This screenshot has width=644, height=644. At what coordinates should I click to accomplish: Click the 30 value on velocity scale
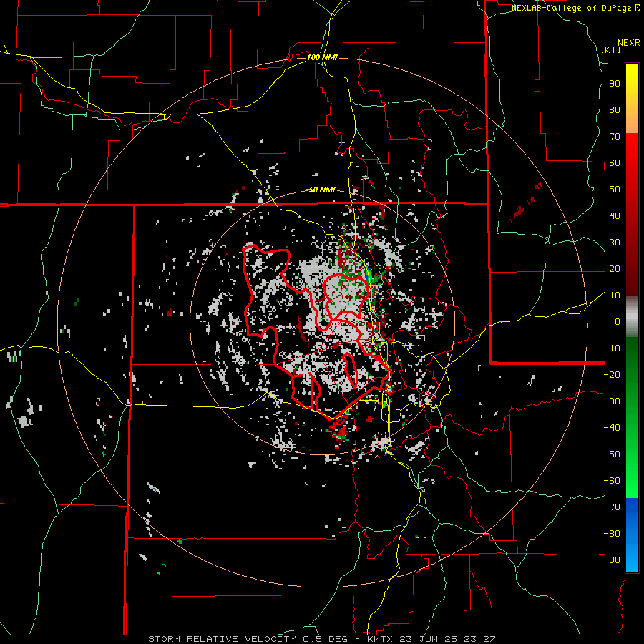615,243
